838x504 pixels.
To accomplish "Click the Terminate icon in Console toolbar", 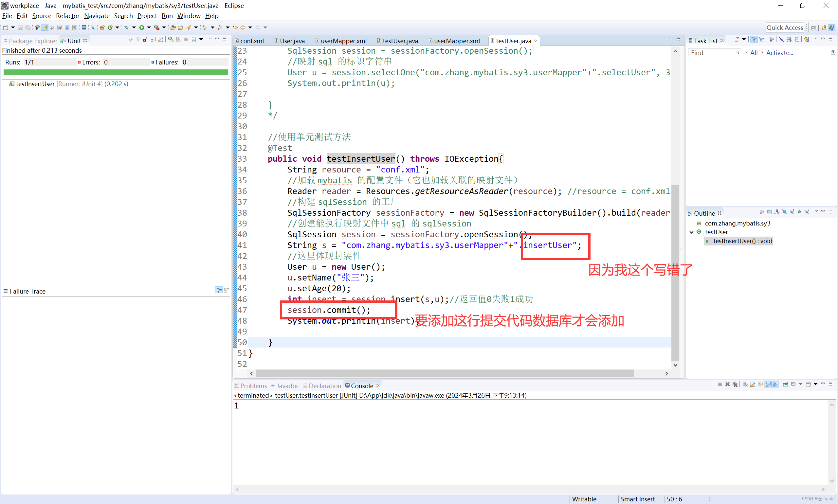I will (720, 385).
